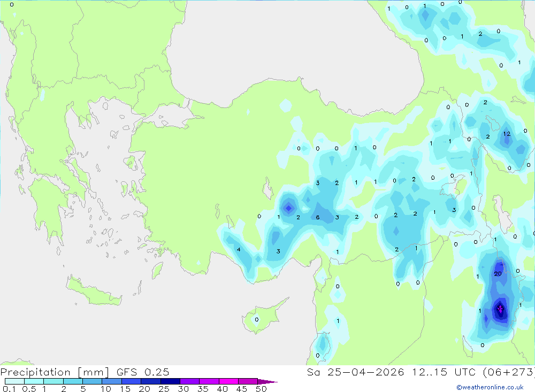Click the 2–5 mm legend color swatch
Image resolution: width=535 pixels, height=392 pixels.
pos(73,381)
